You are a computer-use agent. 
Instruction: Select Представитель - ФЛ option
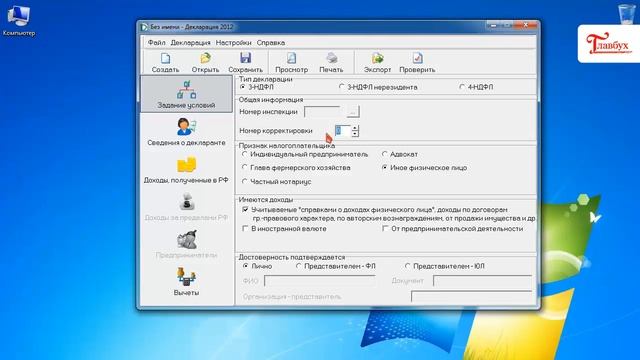pyautogui.click(x=336, y=266)
